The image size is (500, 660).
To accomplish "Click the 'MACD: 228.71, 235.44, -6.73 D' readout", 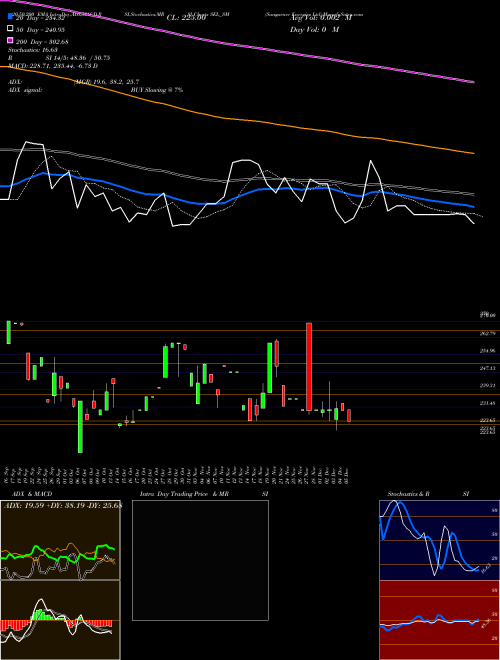I will pyautogui.click(x=53, y=66).
